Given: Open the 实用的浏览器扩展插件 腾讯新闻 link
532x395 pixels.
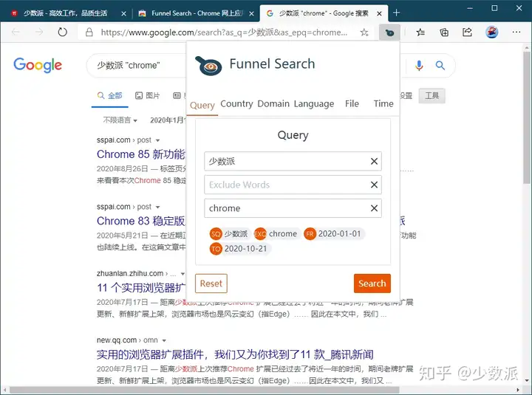Looking at the screenshot, I should coord(235,354).
